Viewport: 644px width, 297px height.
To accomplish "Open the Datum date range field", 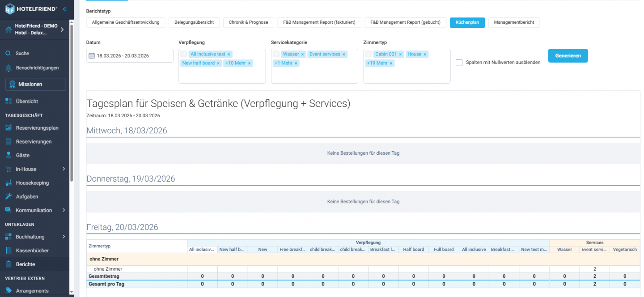I will (130, 56).
